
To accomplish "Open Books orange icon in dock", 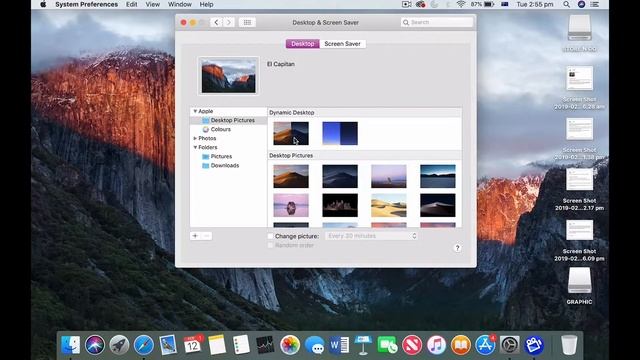I will pos(461,345).
